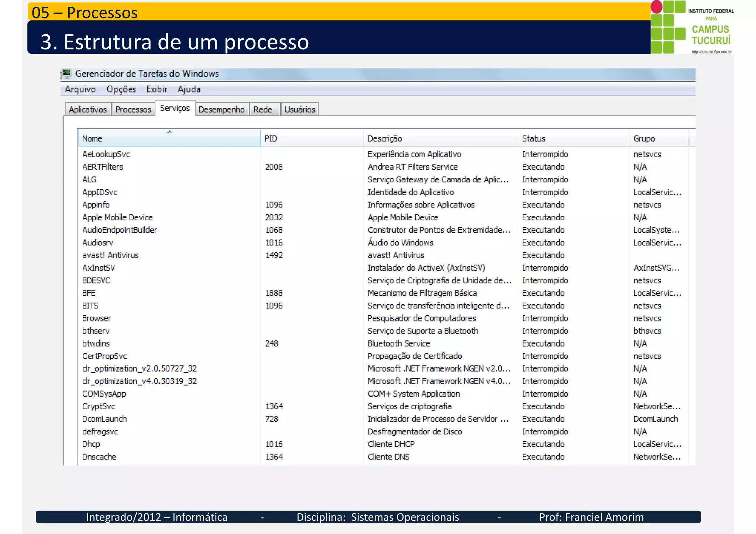Viewport: 756px width, 534px height.
Task: Open the Ajuda menu
Action: 189,89
